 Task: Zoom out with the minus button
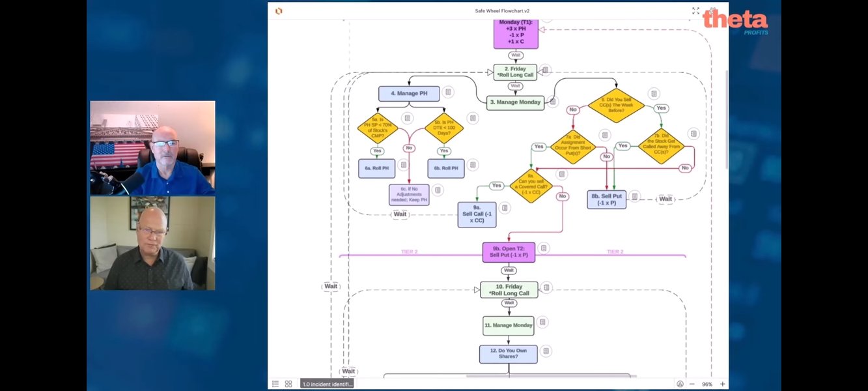pos(692,384)
